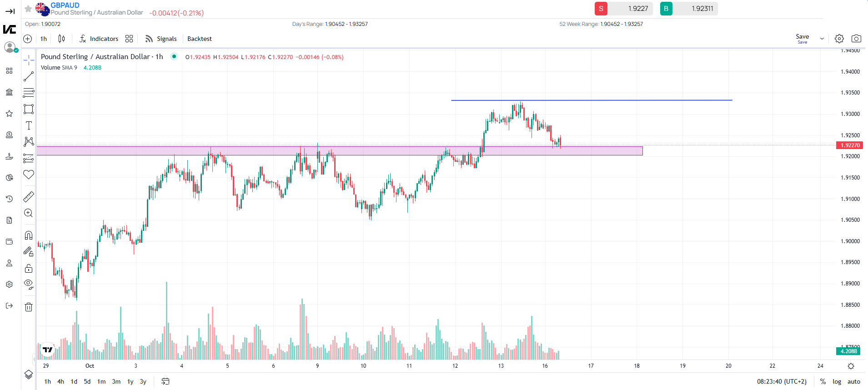The height and width of the screenshot is (390, 868).
Task: Open the timezone selector showing UTC+2
Action: coord(782,382)
